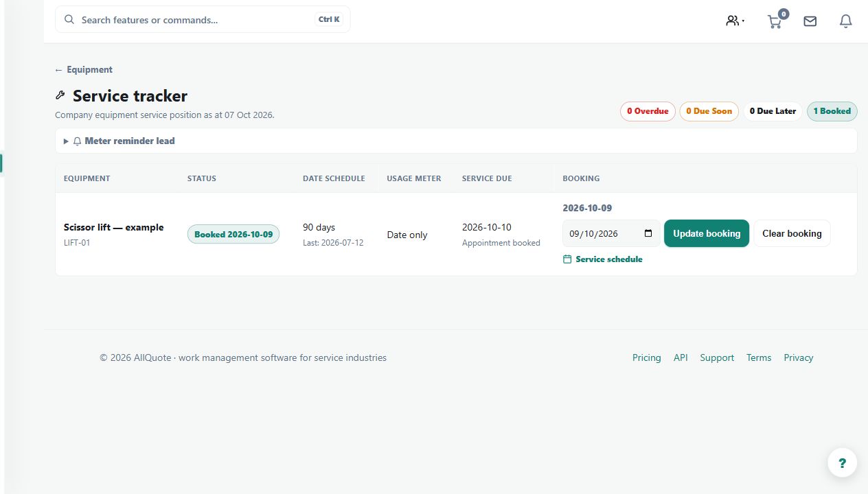Click the Last: 2026-07-12 text
This screenshot has width=868, height=494.
[333, 242]
